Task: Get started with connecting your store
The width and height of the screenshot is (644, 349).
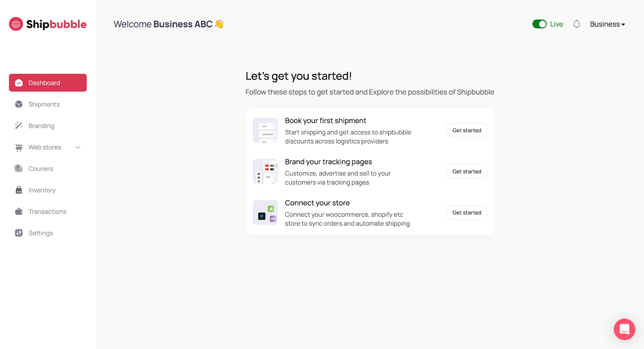Action: pos(467,213)
